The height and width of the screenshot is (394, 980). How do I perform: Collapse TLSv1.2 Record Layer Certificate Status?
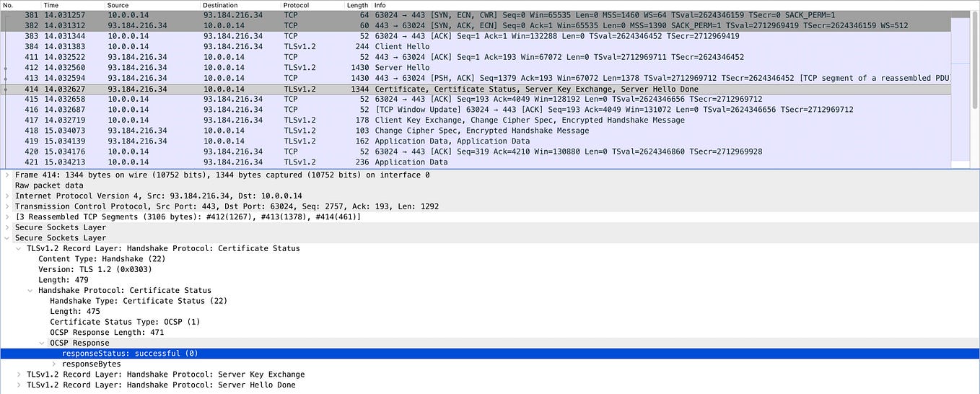pos(19,248)
